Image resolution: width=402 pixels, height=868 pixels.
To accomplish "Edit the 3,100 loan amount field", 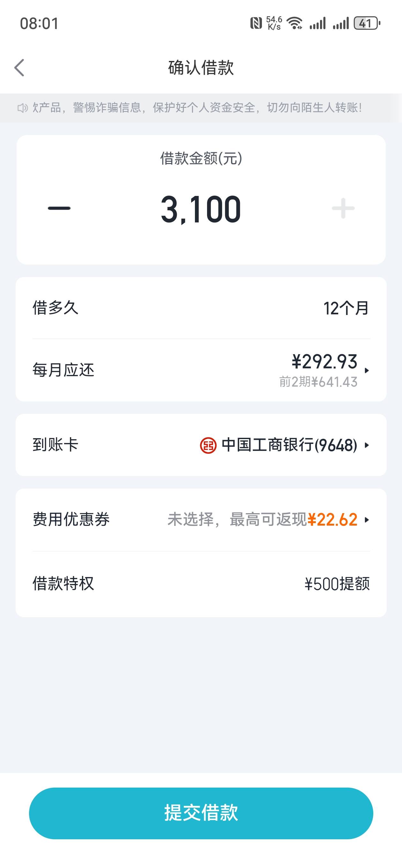I will (201, 209).
